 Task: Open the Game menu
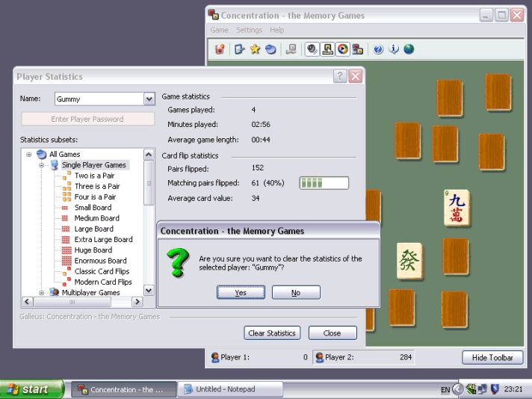coord(219,30)
